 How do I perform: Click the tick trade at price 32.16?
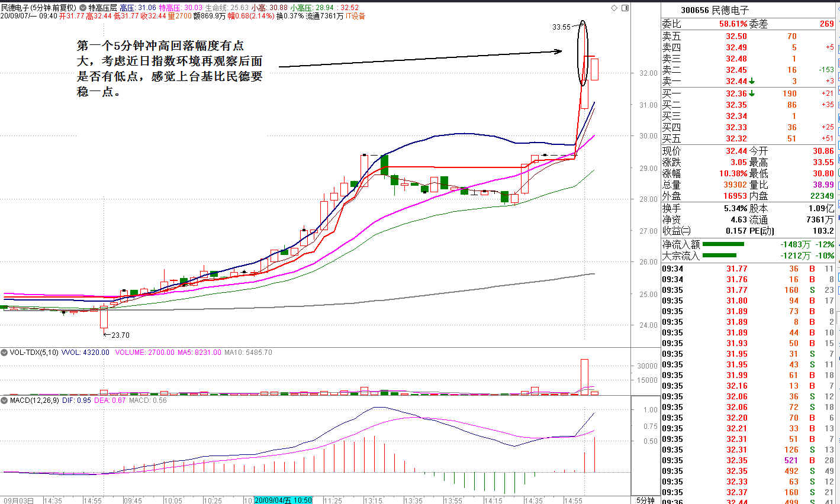(737, 386)
